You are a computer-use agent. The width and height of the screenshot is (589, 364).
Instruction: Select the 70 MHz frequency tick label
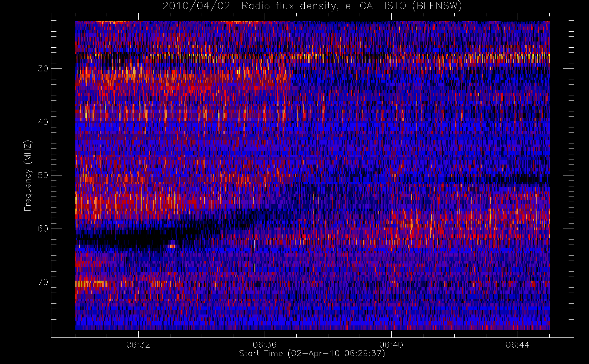coord(43,282)
